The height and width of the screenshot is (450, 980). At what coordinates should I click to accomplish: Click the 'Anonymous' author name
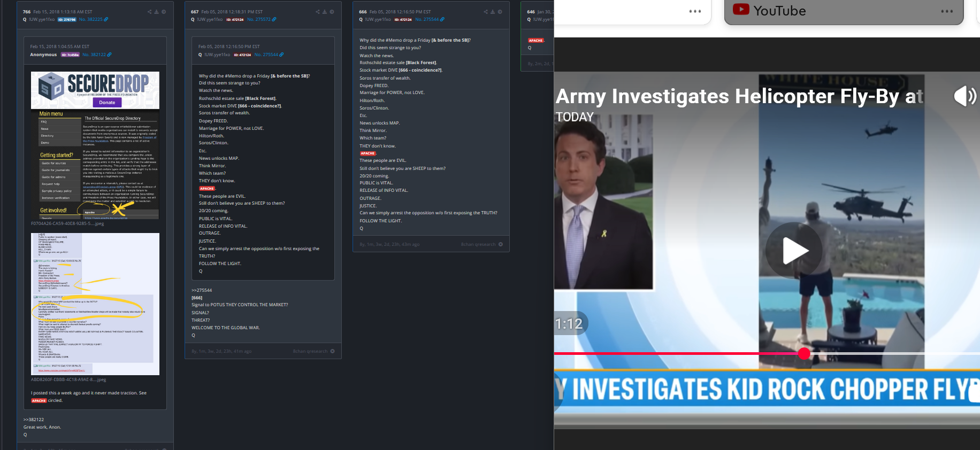click(x=43, y=55)
